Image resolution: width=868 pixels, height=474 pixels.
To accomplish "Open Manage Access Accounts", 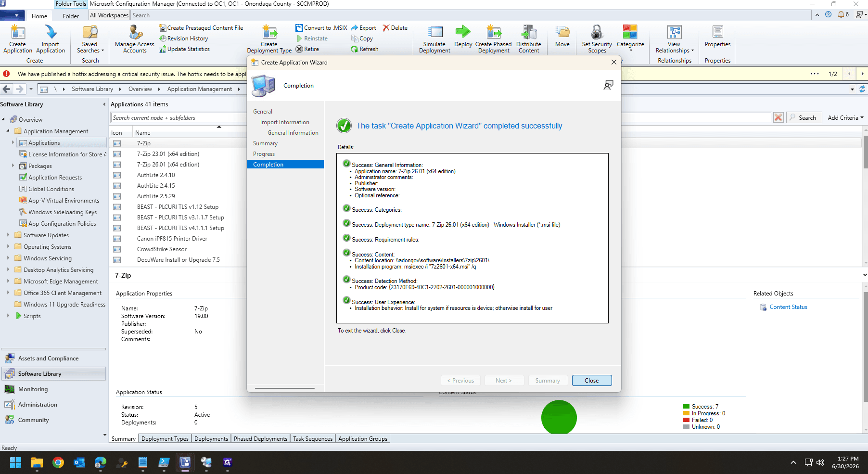I will [x=135, y=39].
